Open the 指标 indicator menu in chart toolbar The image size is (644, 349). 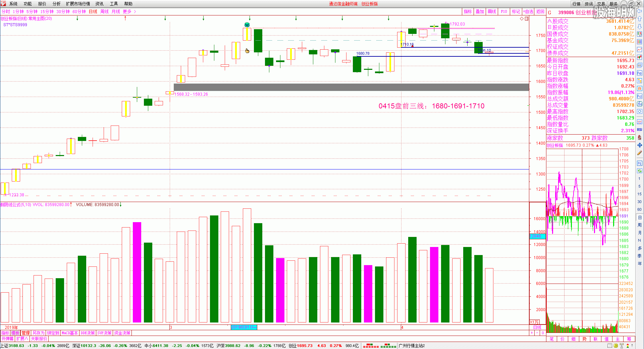pyautogui.click(x=468, y=11)
